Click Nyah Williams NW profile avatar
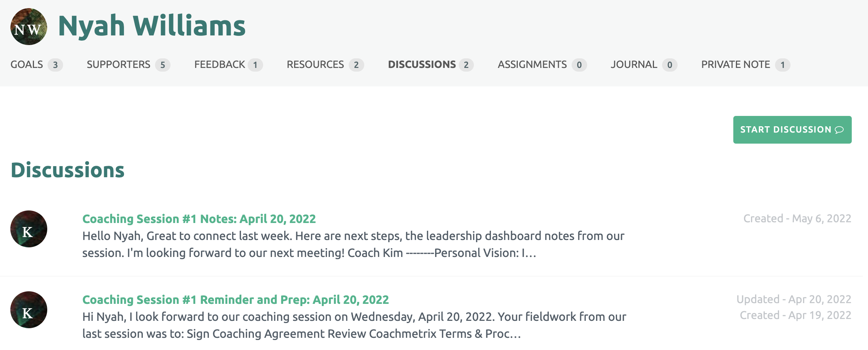 tap(29, 27)
